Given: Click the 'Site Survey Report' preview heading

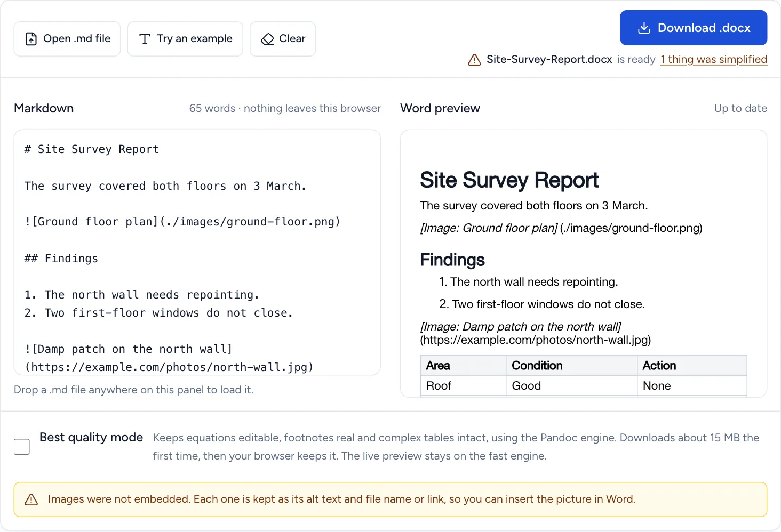Looking at the screenshot, I should (509, 180).
